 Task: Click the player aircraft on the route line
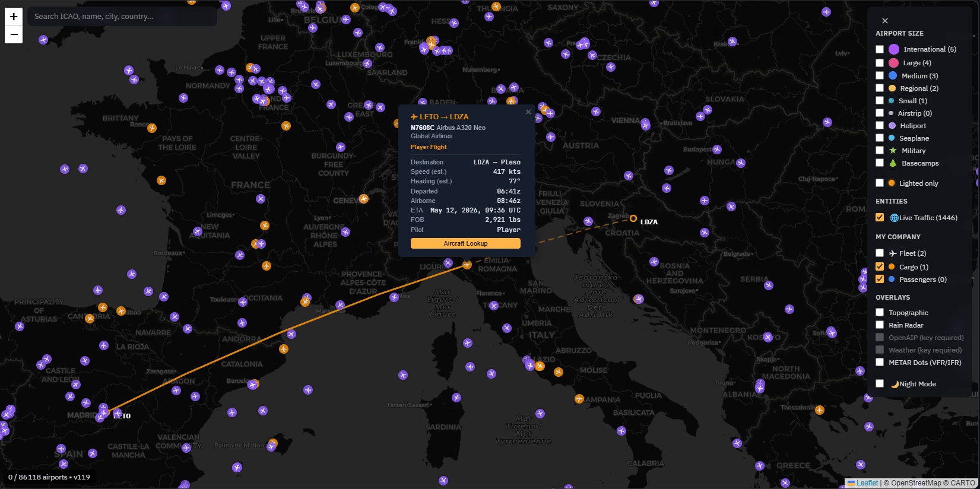tap(467, 265)
